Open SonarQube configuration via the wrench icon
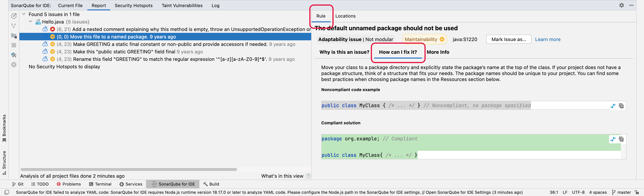The image size is (644, 196). click(x=14, y=55)
